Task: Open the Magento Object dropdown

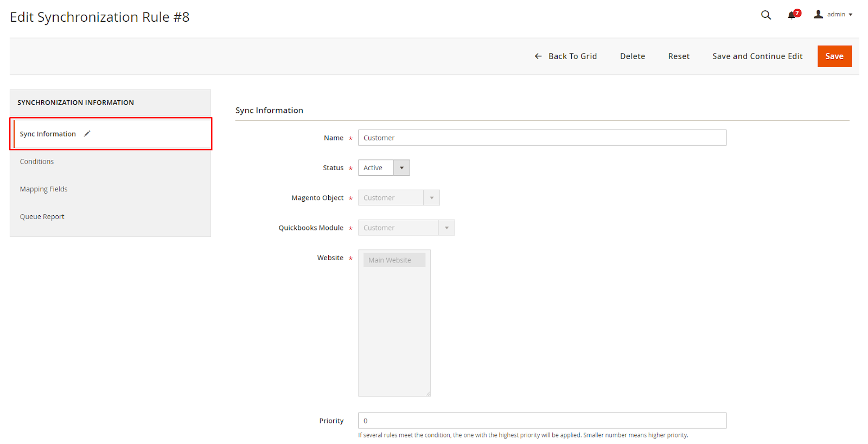Action: point(398,198)
